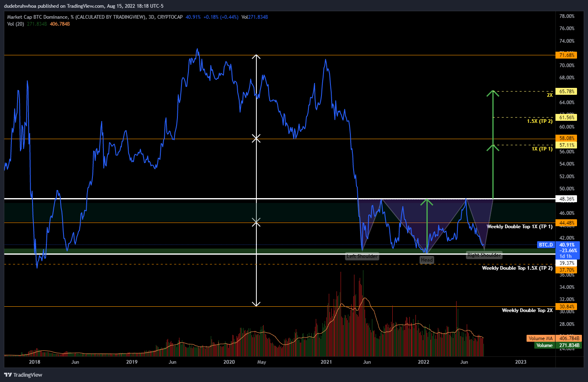Click the 1X (TP 1) yellow annotation
588x382 pixels.
(542, 149)
